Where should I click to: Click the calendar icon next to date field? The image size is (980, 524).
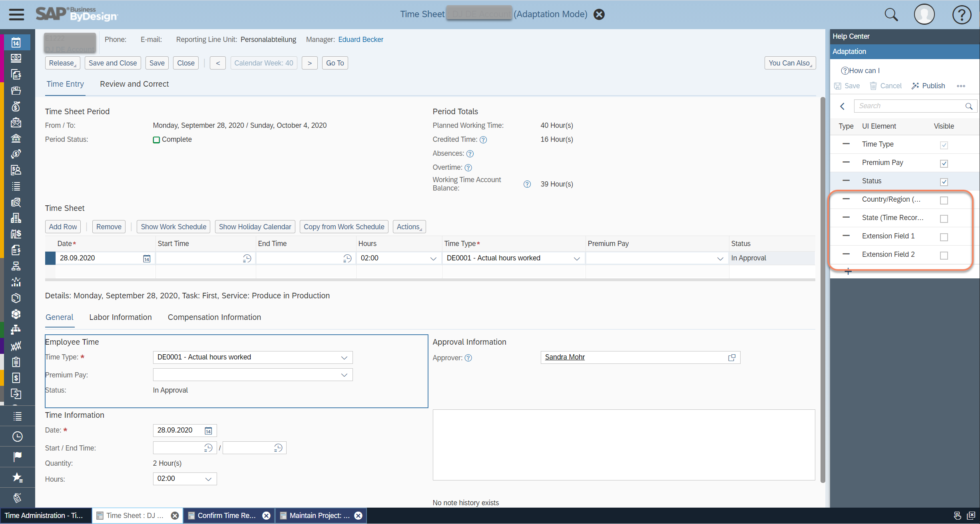click(209, 430)
